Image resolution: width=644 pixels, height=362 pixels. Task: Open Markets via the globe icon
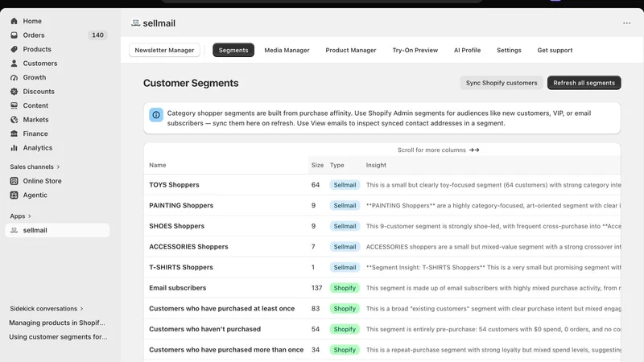tap(14, 119)
